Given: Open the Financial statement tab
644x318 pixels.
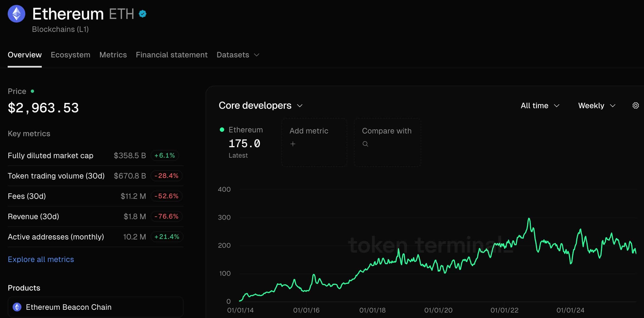Looking at the screenshot, I should pos(172,55).
